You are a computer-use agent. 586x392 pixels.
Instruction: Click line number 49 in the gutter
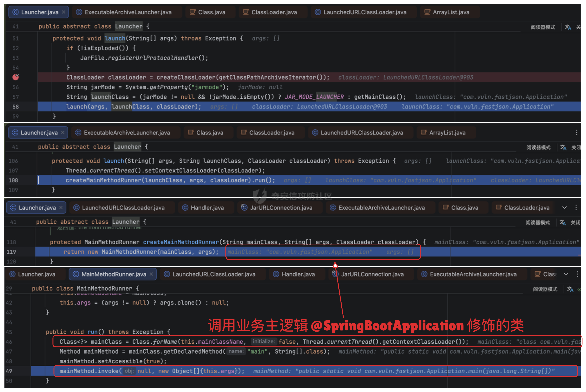(x=9, y=371)
